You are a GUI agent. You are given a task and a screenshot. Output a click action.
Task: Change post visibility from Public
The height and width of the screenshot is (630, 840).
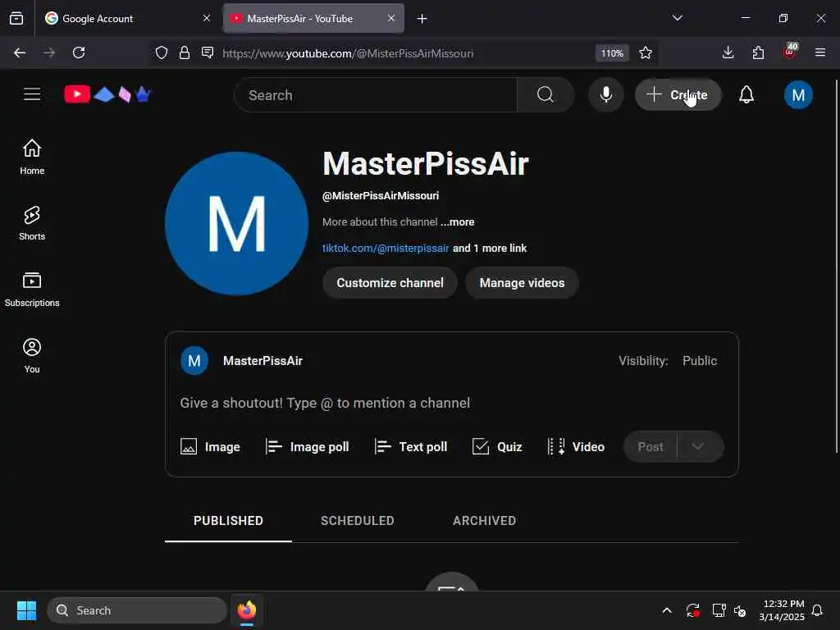point(699,361)
